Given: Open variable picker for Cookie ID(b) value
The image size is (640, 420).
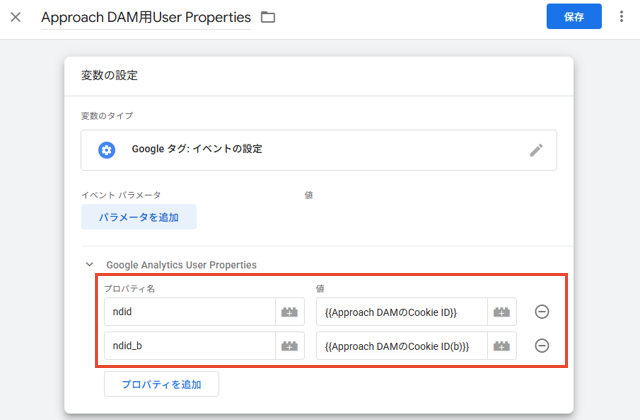Looking at the screenshot, I should 502,346.
